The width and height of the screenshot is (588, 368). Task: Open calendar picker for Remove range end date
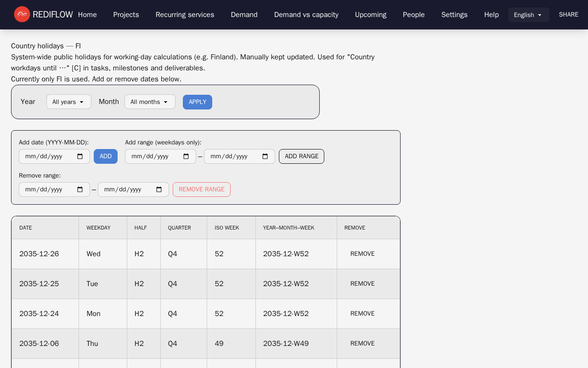click(x=159, y=190)
